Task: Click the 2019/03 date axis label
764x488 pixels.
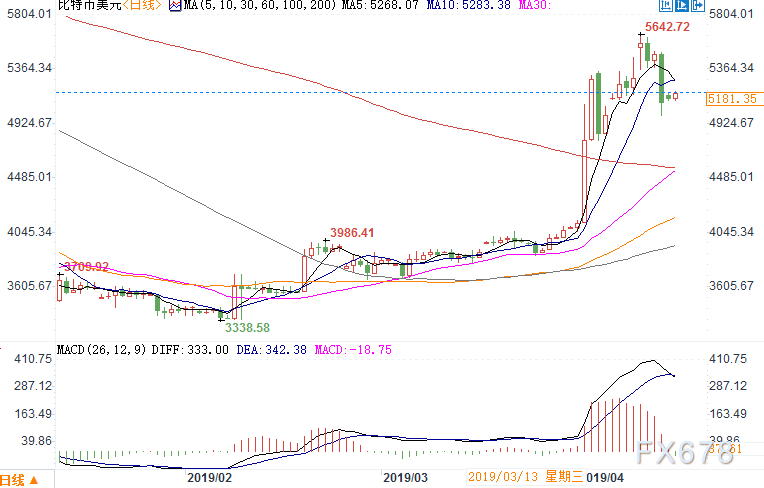Action: pos(405,477)
